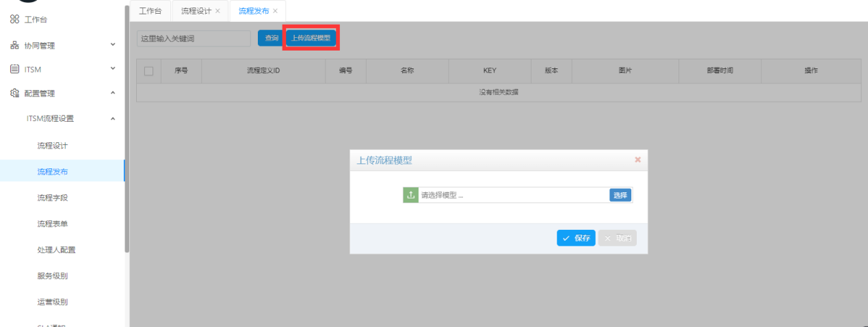Click the keyword search input field

coord(194,39)
